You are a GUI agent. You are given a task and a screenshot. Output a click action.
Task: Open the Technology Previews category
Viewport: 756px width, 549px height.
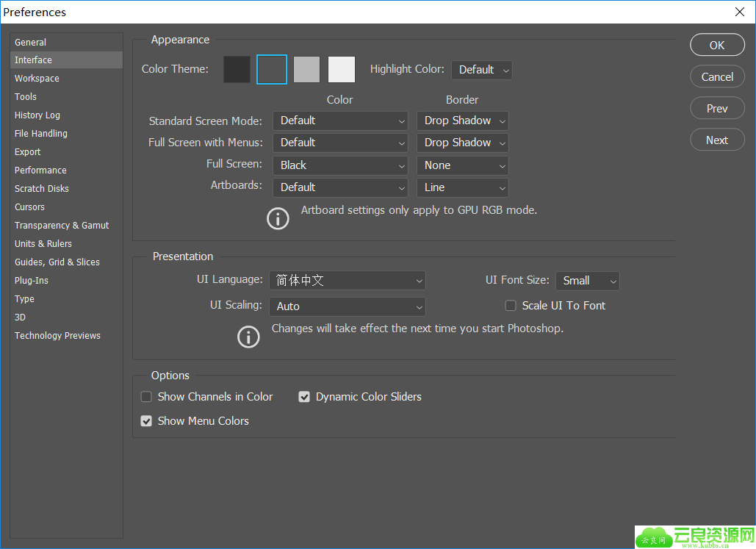[x=57, y=336]
